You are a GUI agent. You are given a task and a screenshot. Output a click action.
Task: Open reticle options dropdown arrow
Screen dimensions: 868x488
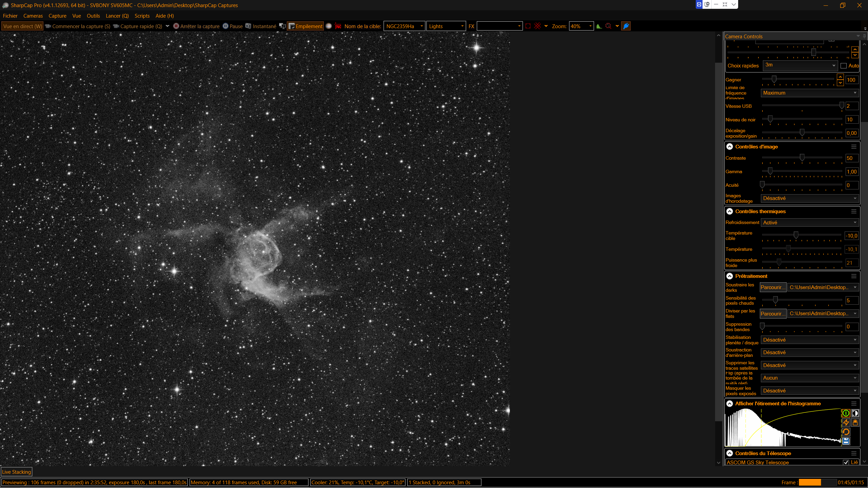546,26
